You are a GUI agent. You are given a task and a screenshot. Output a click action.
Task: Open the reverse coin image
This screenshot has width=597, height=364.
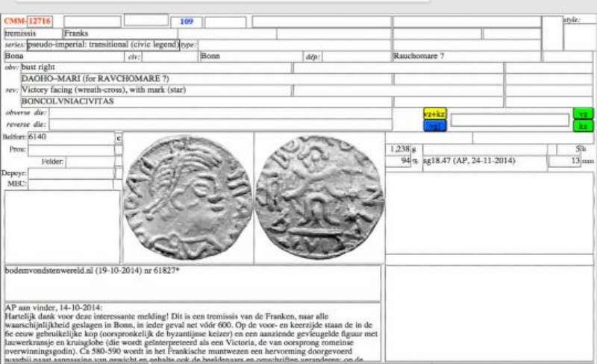[319, 197]
